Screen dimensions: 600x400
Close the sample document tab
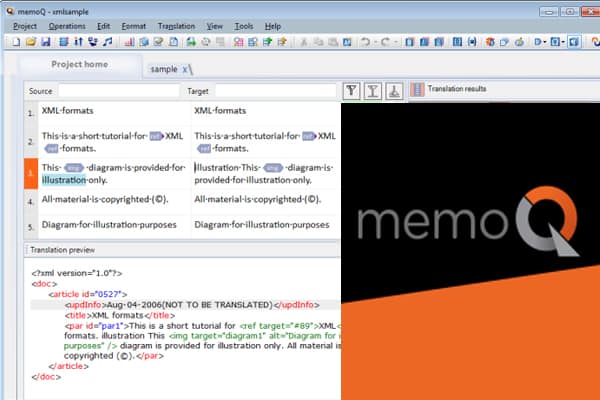pyautogui.click(x=187, y=69)
